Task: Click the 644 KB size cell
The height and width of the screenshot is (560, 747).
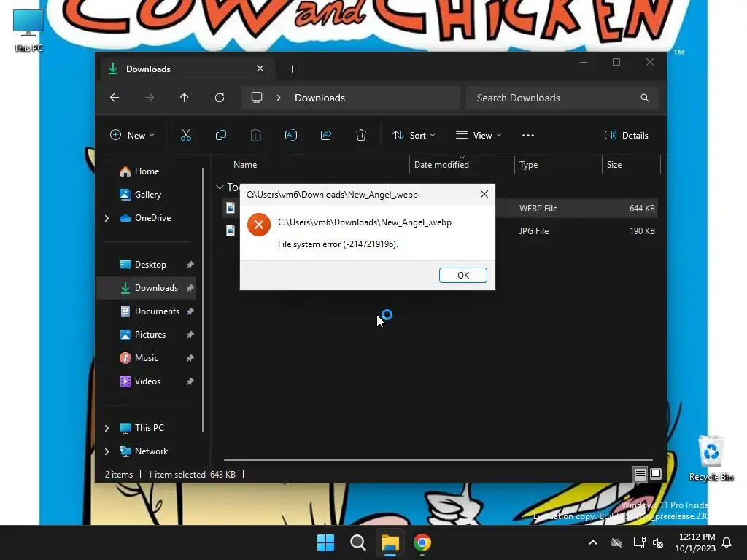Action: [x=642, y=208]
